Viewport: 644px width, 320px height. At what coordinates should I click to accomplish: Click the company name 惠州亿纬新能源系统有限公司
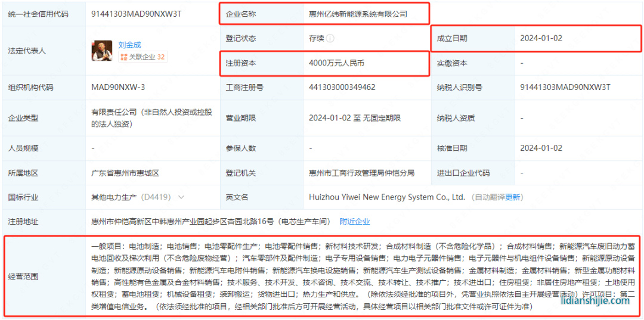(x=358, y=14)
